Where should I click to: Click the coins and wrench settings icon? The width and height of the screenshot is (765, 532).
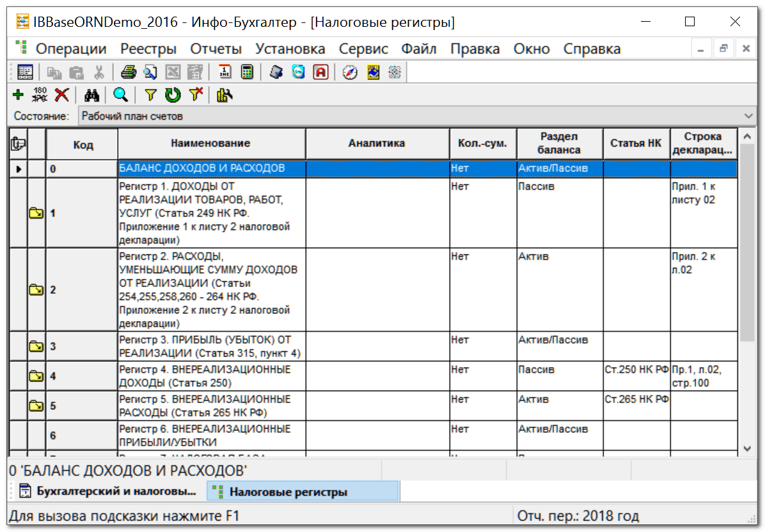(225, 95)
